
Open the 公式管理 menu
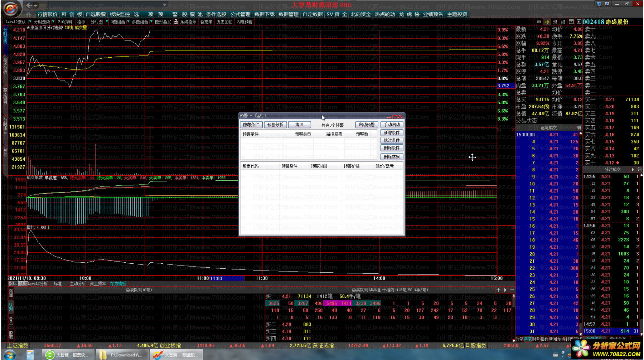click(x=240, y=14)
